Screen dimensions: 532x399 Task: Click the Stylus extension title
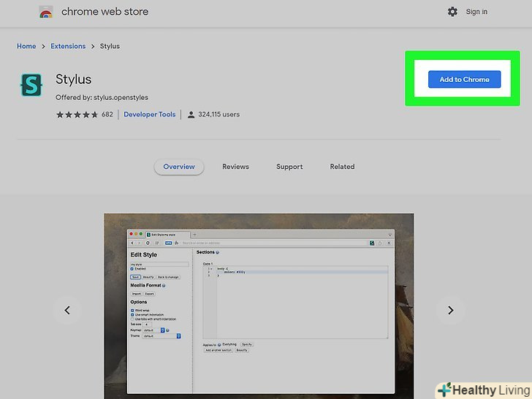click(74, 80)
